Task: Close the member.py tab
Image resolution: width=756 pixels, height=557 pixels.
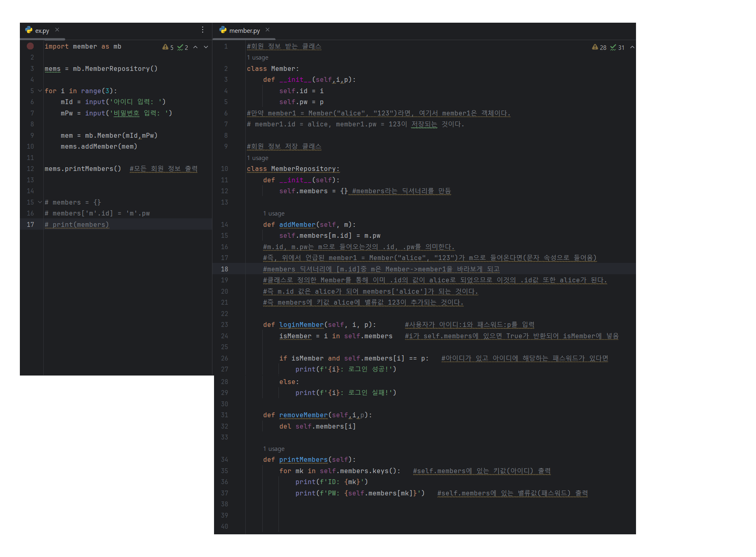Action: (x=268, y=30)
